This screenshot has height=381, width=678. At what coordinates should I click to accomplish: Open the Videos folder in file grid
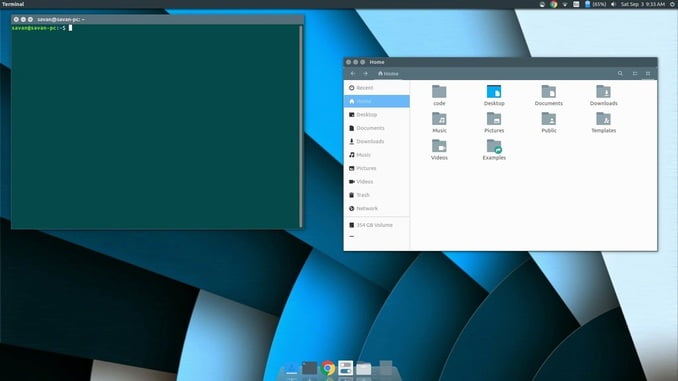439,150
